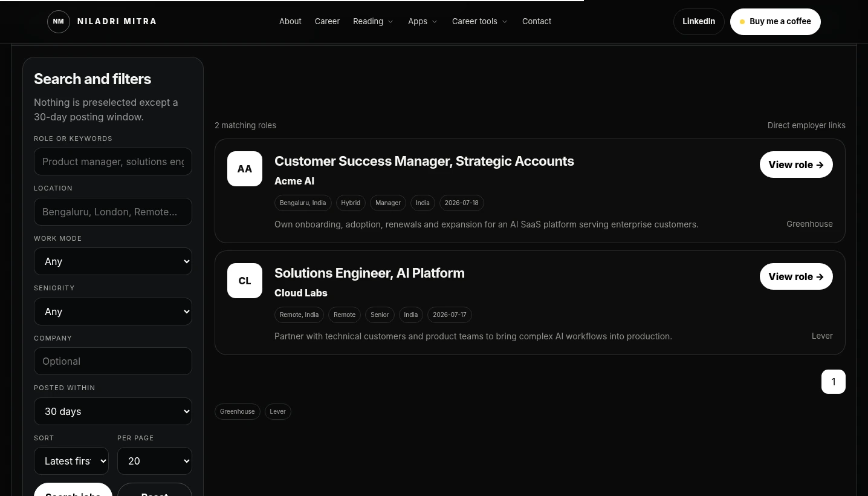The height and width of the screenshot is (496, 868).
Task: Focus the Location input field
Action: point(113,212)
